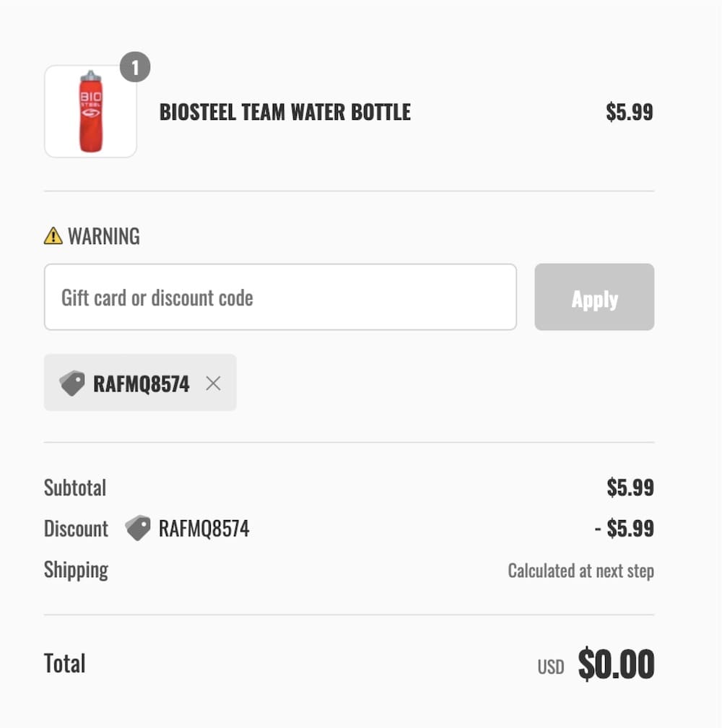Select the RAFMQ8574 code chip
The width and height of the screenshot is (722, 728).
140,383
